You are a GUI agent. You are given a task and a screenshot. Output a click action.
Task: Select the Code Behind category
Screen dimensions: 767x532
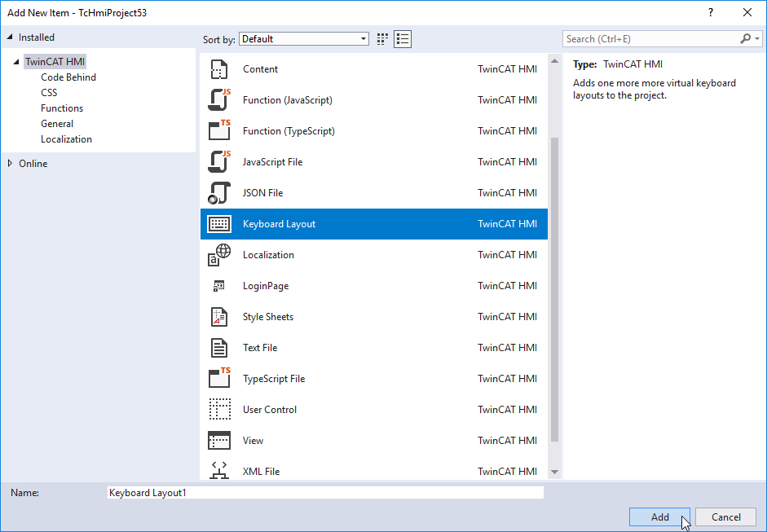pos(68,77)
